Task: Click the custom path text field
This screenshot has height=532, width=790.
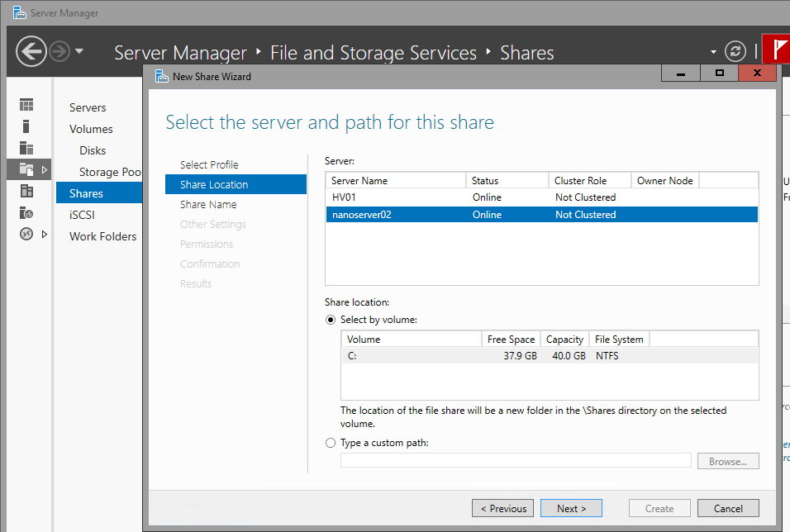Action: (x=516, y=461)
